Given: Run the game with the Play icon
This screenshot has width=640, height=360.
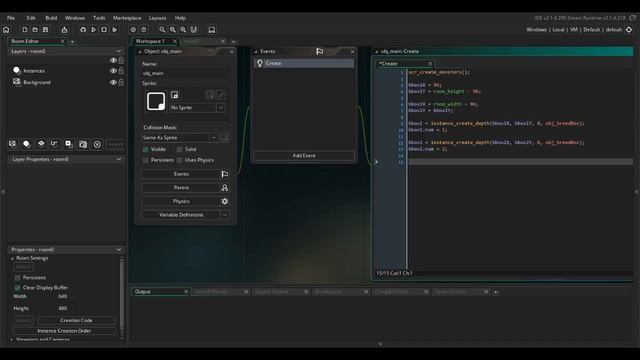Looking at the screenshot, I should pos(93,30).
